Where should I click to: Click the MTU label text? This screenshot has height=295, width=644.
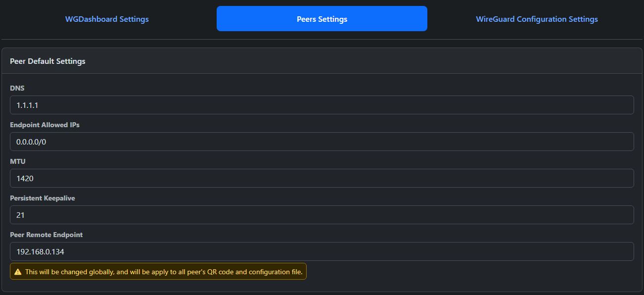point(18,161)
